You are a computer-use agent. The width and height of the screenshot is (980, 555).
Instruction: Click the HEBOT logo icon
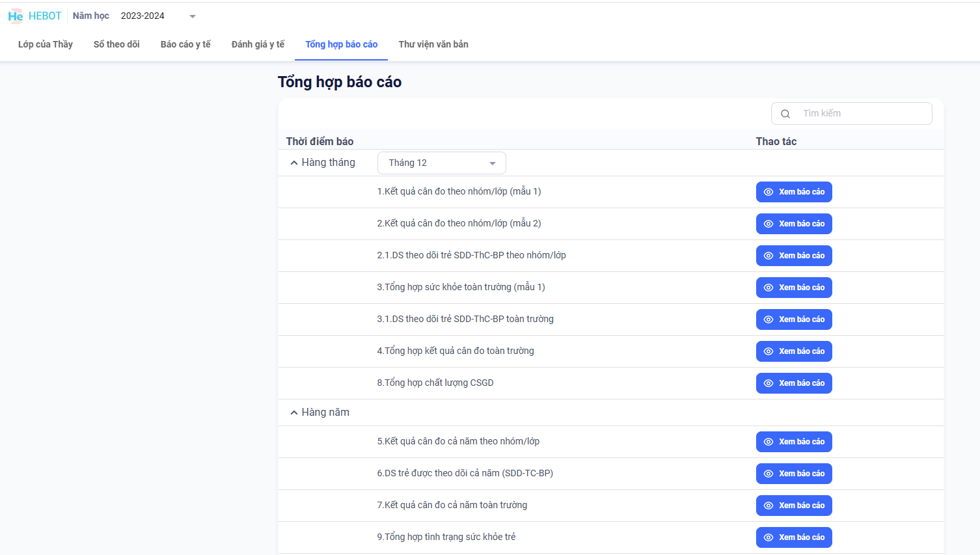pyautogui.click(x=15, y=16)
